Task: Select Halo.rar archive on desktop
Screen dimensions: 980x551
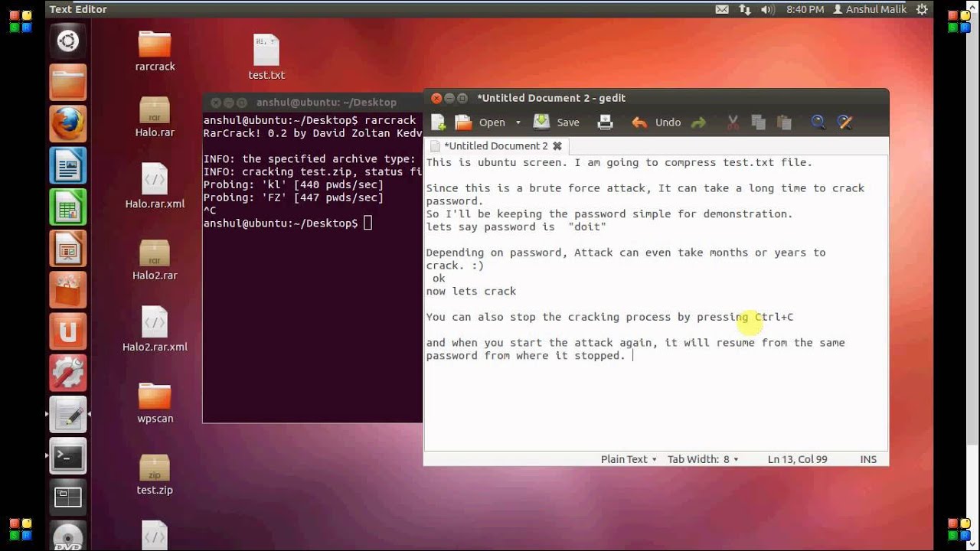Action: (x=155, y=116)
